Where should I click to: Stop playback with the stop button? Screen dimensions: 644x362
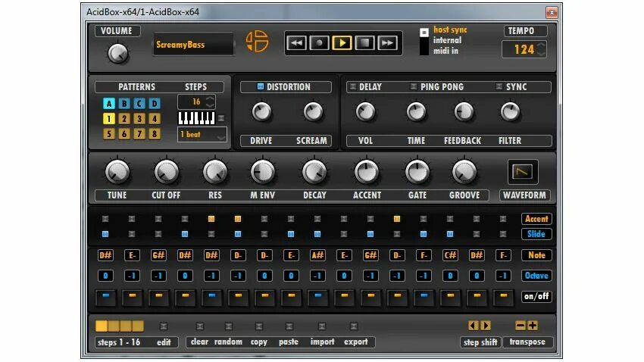point(364,42)
